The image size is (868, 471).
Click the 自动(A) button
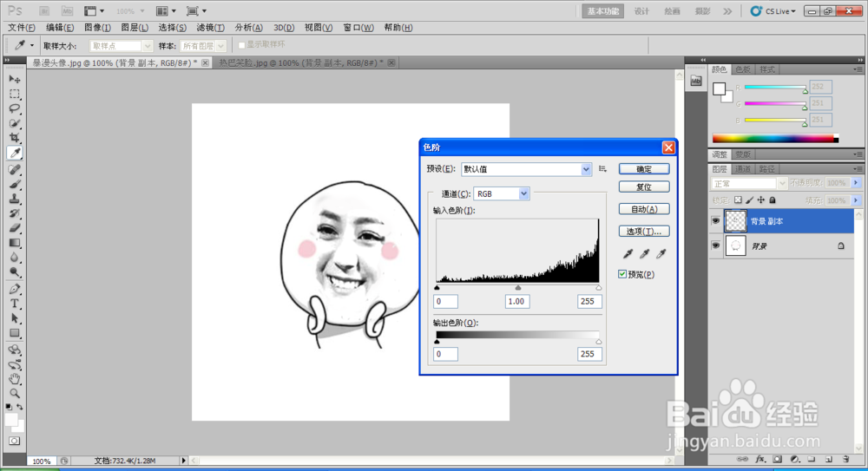coord(644,209)
